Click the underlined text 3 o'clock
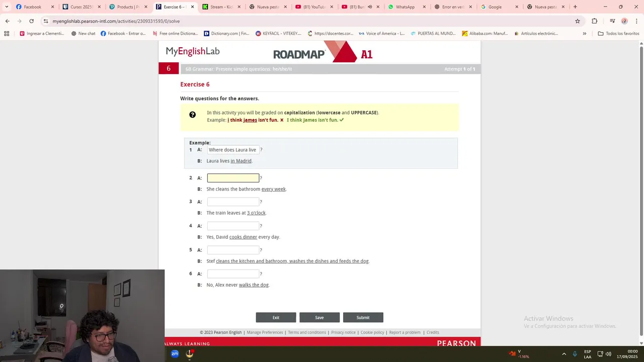This screenshot has height=362, width=644. point(256,213)
